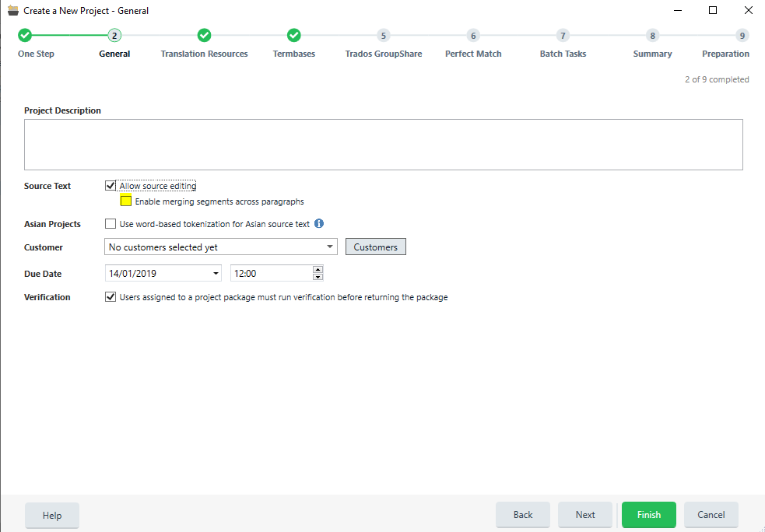The height and width of the screenshot is (532, 765).
Task: Jump to Summary step label
Action: click(652, 54)
